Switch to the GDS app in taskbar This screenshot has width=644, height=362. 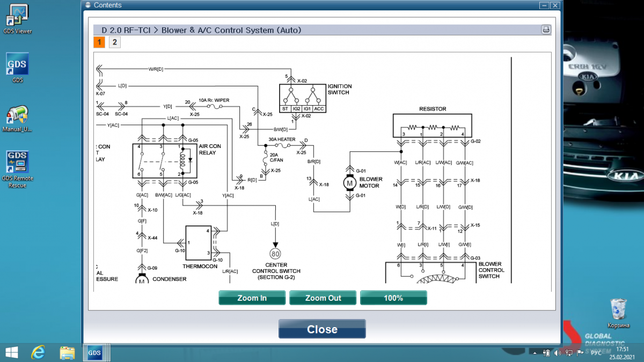(94, 352)
